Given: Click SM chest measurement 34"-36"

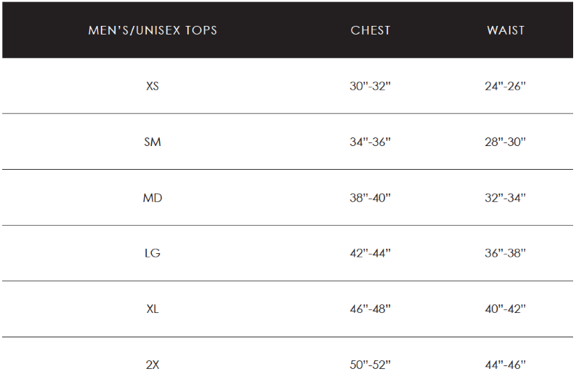Looking at the screenshot, I should (370, 142).
